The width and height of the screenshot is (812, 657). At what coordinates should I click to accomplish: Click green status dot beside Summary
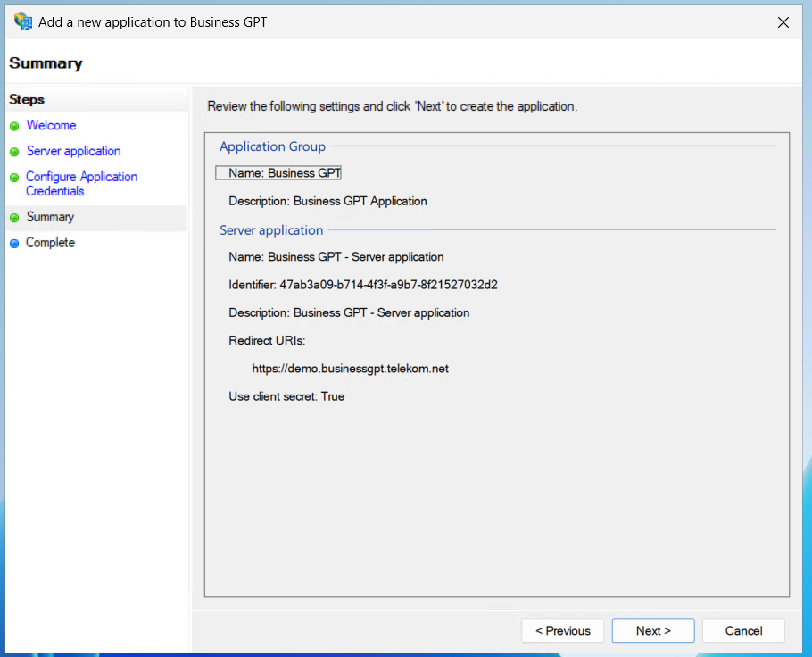click(14, 218)
